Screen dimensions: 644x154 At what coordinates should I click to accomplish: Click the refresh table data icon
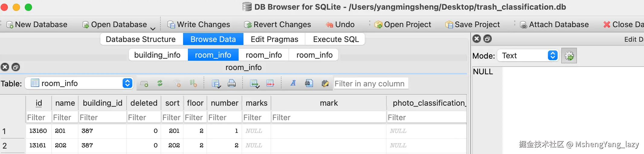[x=160, y=83]
